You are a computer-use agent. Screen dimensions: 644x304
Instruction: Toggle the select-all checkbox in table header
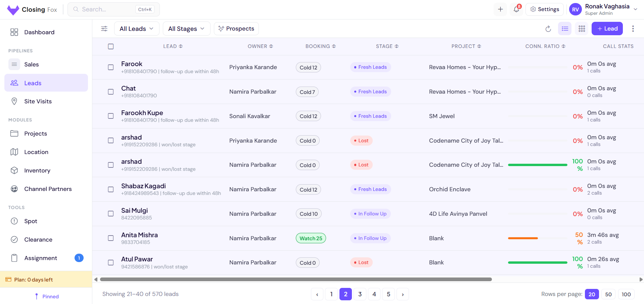click(x=111, y=46)
